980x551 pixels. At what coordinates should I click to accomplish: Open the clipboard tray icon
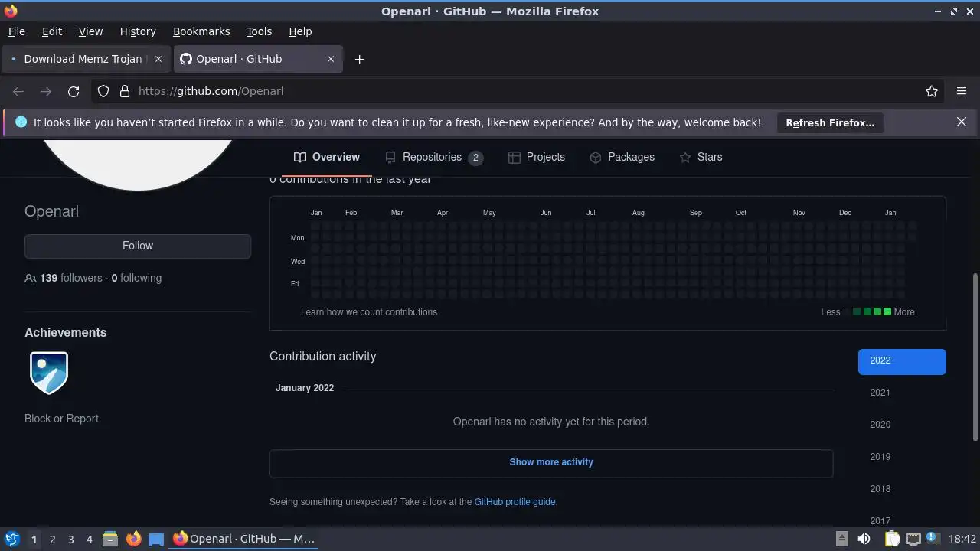pos(892,539)
